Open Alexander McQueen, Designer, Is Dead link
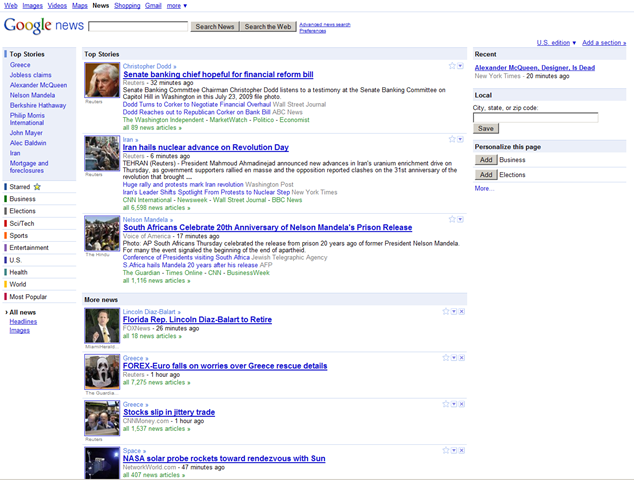The image size is (634, 480). [535, 68]
